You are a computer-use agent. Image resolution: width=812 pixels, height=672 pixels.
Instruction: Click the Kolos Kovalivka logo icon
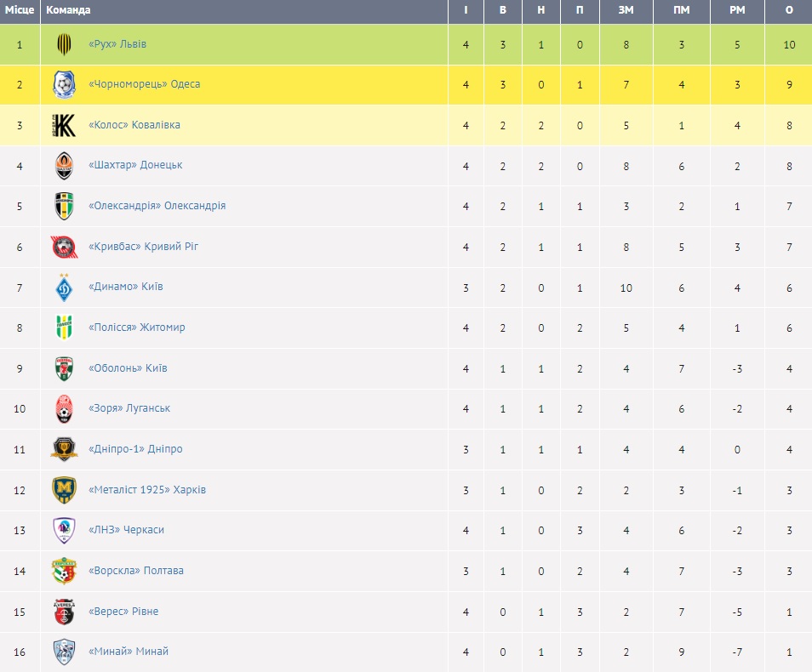click(x=64, y=125)
